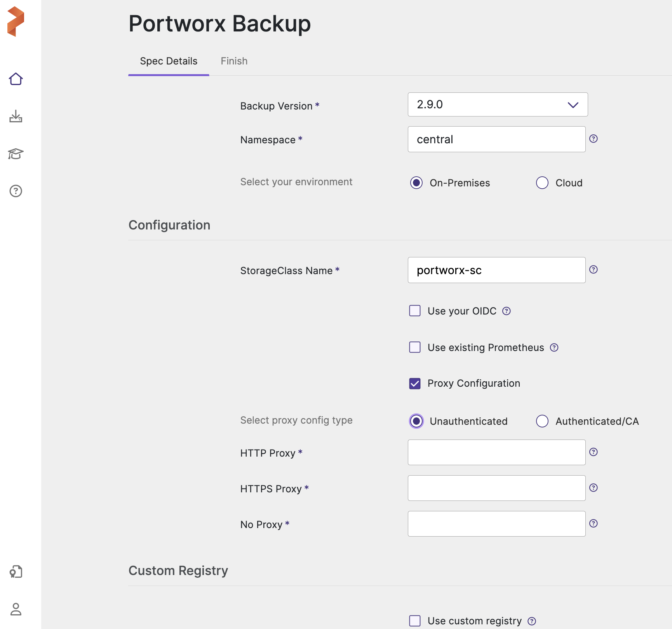
Task: Select the On-Premises environment radio button
Action: pyautogui.click(x=416, y=183)
